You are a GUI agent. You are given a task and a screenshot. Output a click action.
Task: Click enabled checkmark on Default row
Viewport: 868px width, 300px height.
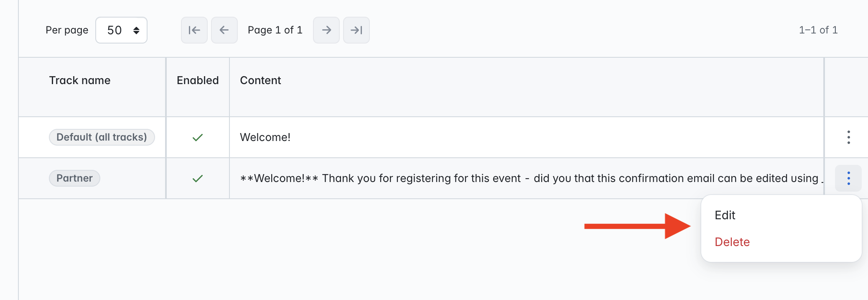click(x=198, y=137)
